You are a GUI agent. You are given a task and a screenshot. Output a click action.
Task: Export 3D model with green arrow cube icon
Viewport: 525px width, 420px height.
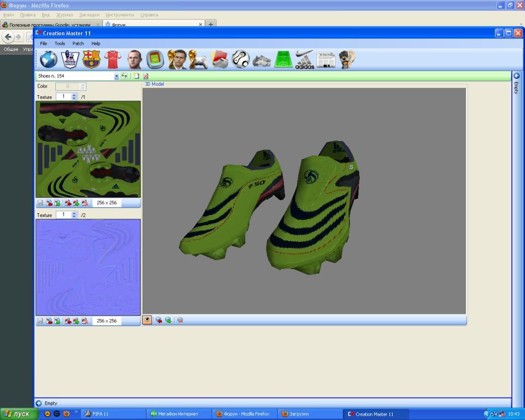tap(168, 320)
